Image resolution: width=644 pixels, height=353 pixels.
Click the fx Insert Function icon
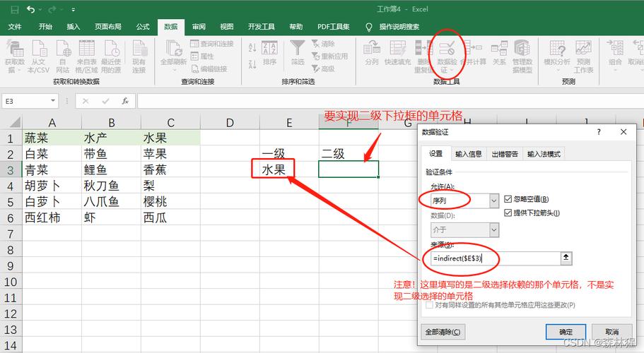(x=125, y=101)
